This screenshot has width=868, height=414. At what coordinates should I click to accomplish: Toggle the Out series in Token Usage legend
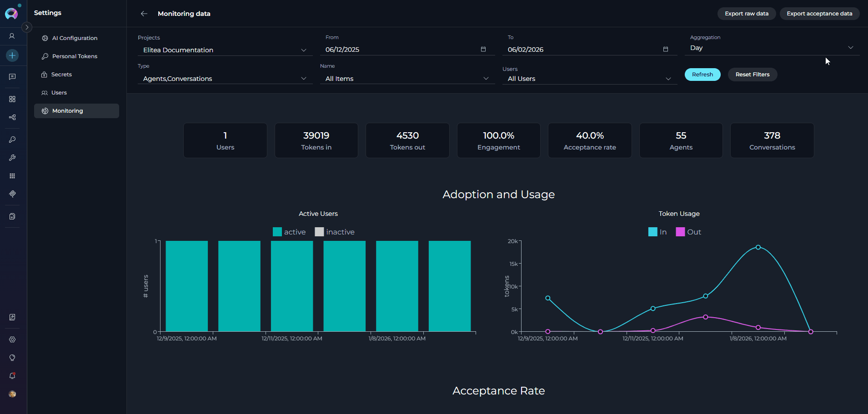(688, 232)
